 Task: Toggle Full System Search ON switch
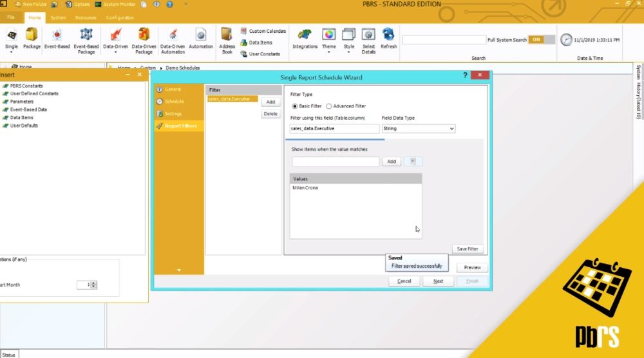click(x=541, y=40)
